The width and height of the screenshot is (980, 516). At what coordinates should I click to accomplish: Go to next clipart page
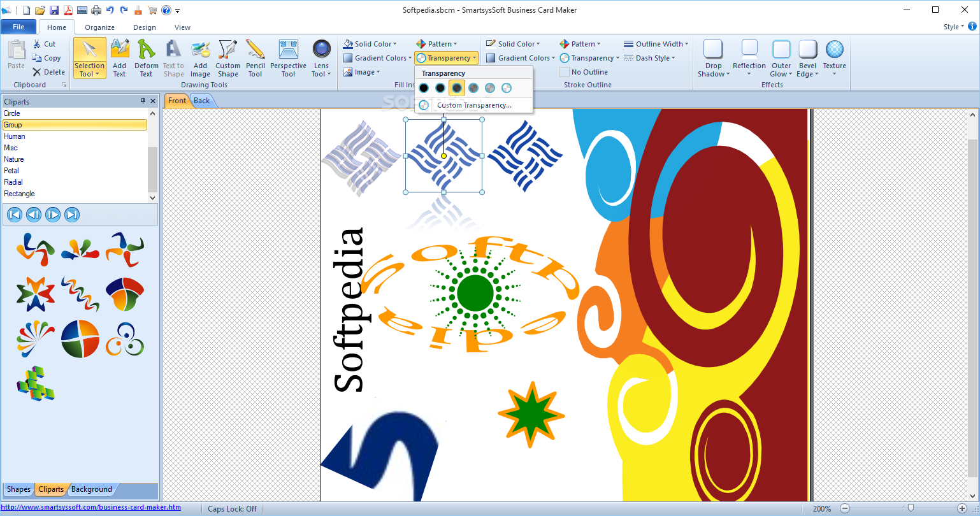(53, 215)
